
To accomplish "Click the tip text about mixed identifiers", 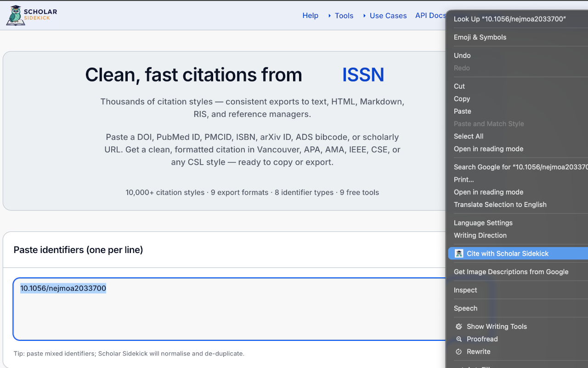I will tap(129, 354).
